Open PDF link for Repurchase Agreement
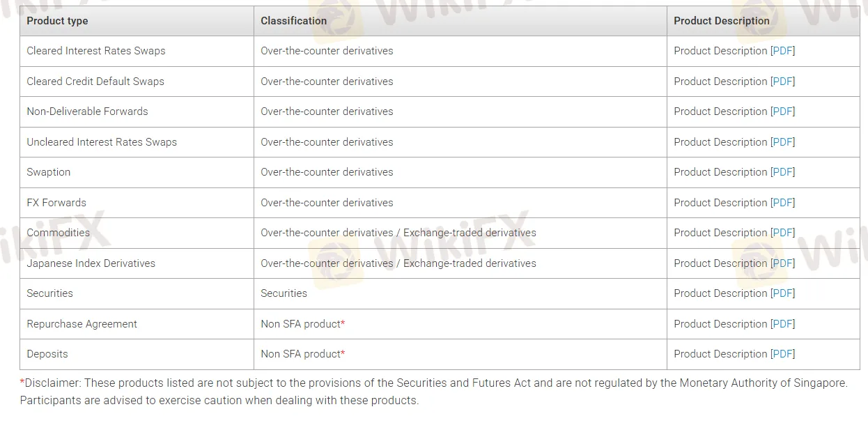 tap(782, 324)
